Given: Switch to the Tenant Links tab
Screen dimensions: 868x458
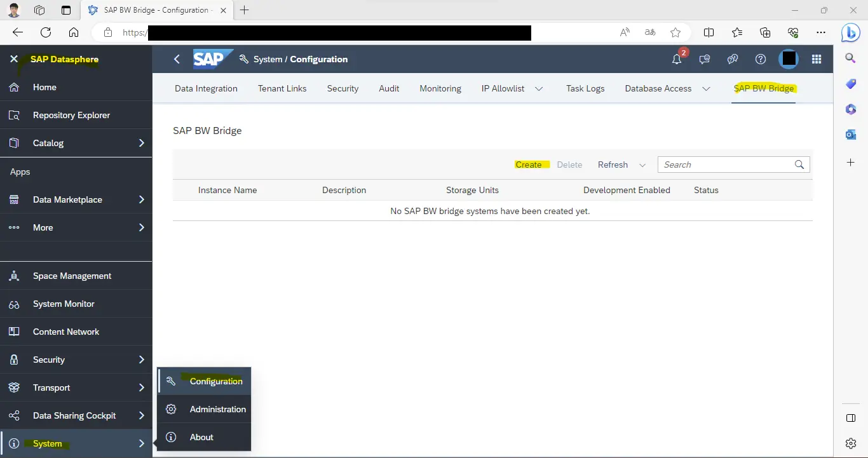Looking at the screenshot, I should 282,88.
